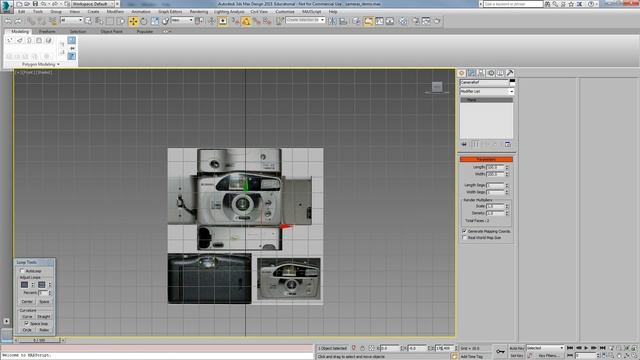Click the Save File quick access icon
640x360 pixels.
coord(35,4)
